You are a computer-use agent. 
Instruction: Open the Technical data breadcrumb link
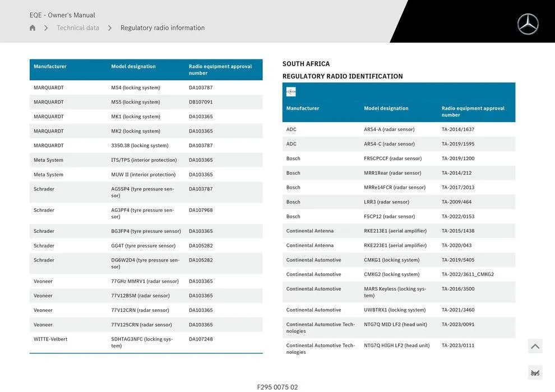click(x=78, y=28)
